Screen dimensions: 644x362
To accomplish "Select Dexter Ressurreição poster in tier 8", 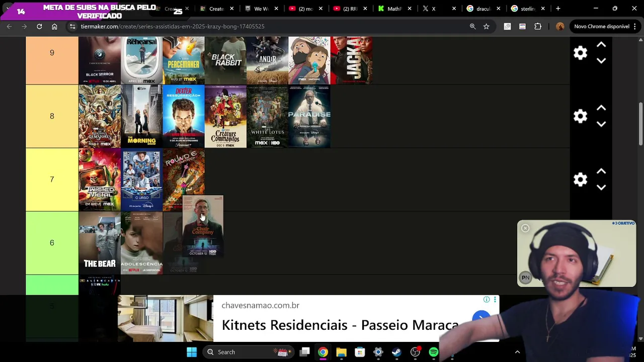I will pos(184,116).
